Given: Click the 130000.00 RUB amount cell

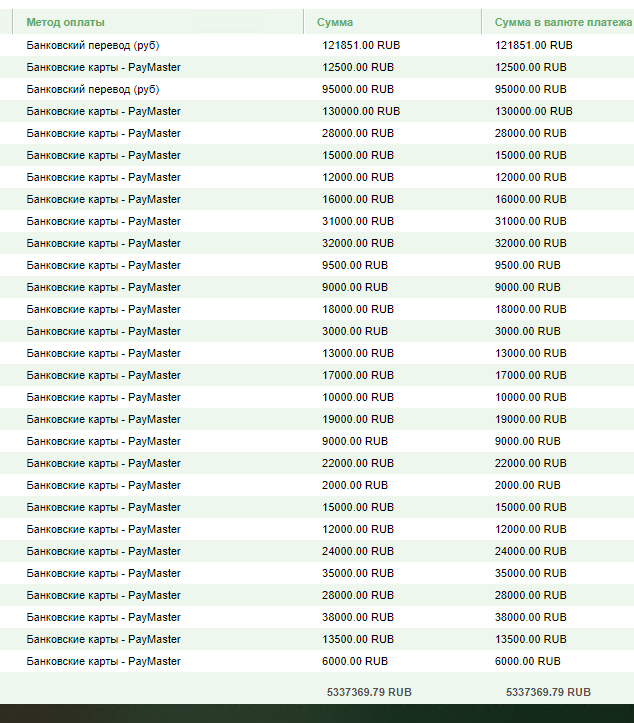Looking at the screenshot, I should point(361,111).
